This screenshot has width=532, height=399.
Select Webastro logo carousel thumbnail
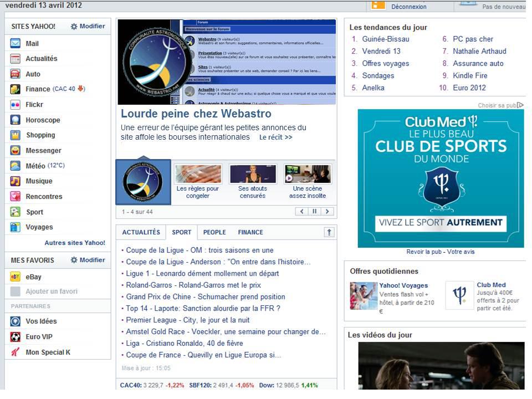pyautogui.click(x=143, y=182)
